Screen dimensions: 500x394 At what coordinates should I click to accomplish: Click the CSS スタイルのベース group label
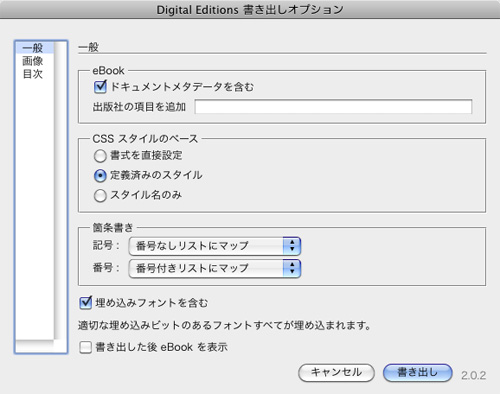tap(145, 139)
